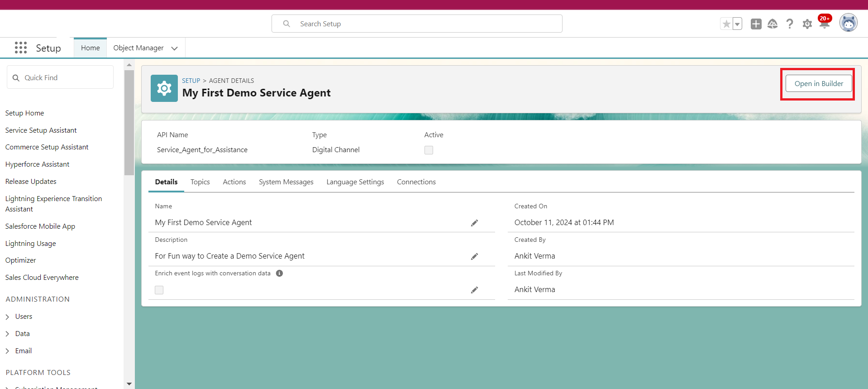The image size is (868, 389).
Task: Click the Quick Find magnifier icon
Action: pos(16,78)
